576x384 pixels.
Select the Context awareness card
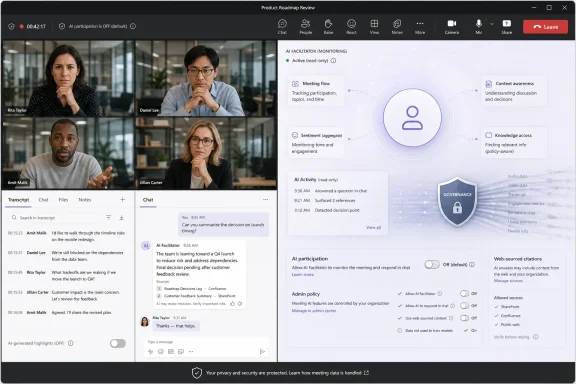(x=514, y=91)
